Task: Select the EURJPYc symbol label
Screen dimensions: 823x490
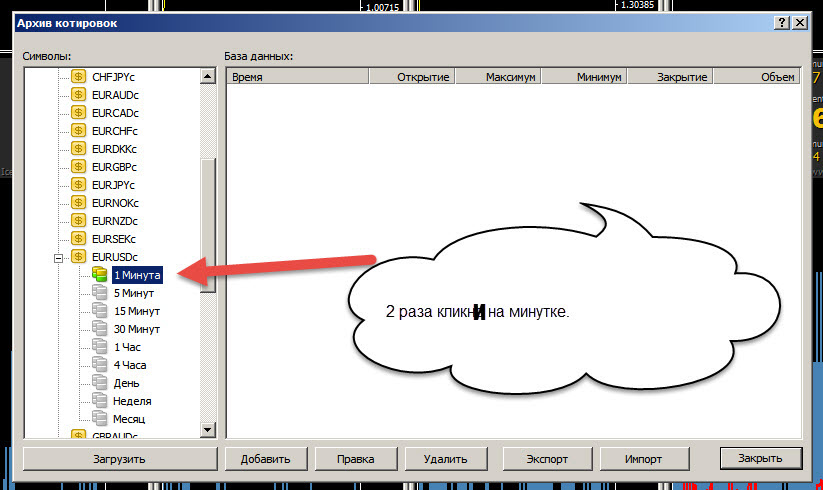Action: click(x=113, y=185)
